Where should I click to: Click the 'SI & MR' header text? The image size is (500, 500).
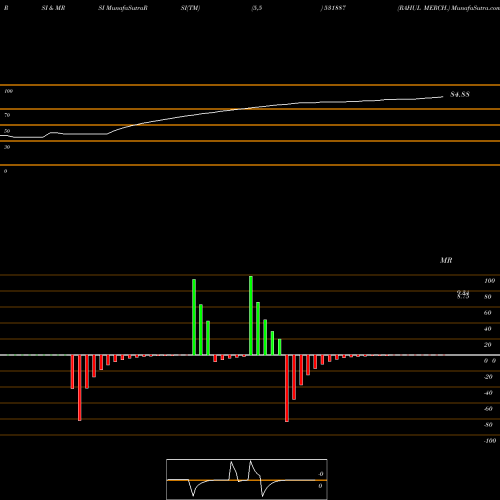coord(53,8)
